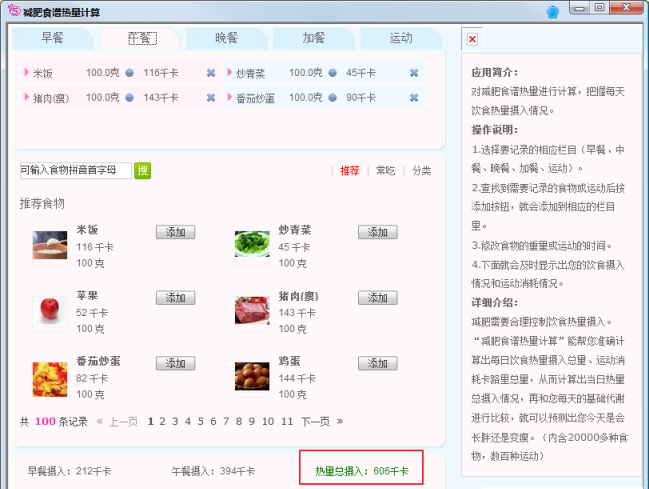The width and height of the screenshot is (649, 489).
Task: Click the blue dot beside 炒青菜 100.0克
Action: tap(332, 73)
